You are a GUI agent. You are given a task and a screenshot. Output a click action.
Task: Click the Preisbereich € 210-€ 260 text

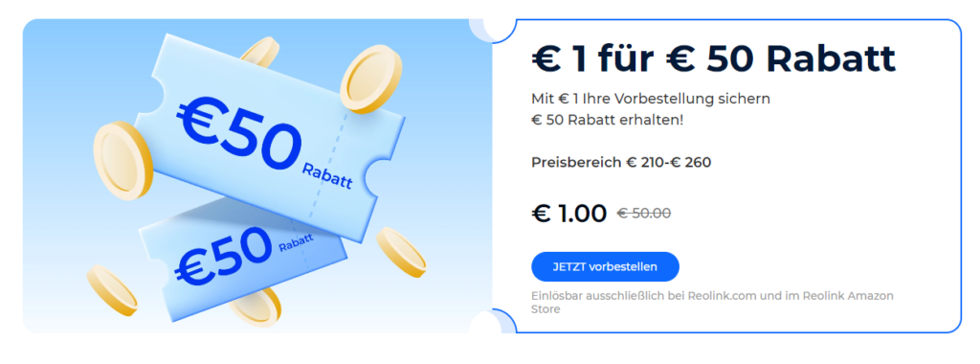pyautogui.click(x=621, y=163)
